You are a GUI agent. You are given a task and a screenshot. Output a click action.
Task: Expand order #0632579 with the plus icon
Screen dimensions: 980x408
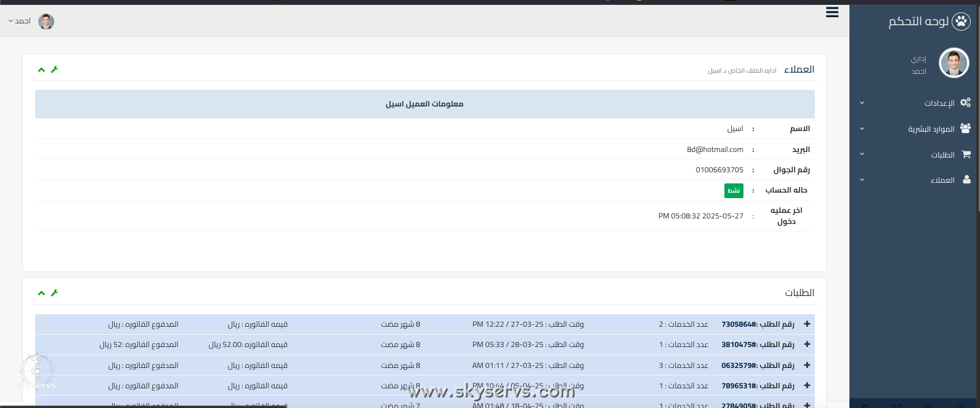[807, 366]
